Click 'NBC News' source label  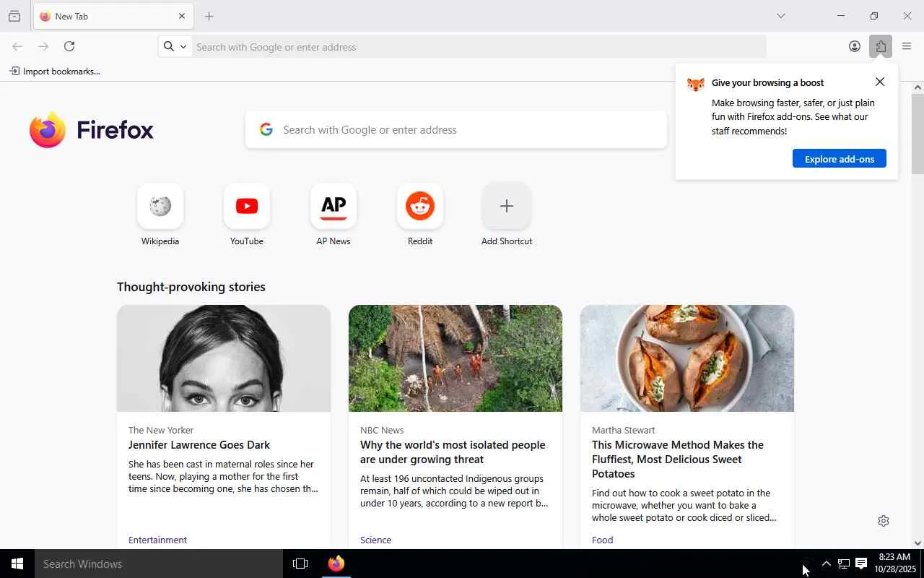tap(382, 430)
